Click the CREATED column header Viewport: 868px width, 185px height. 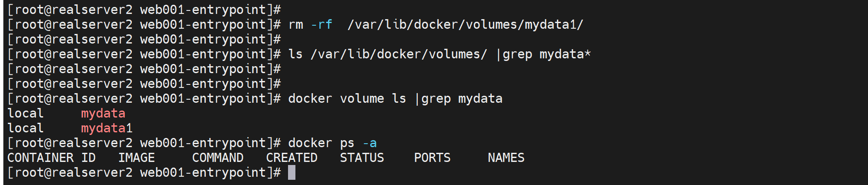tap(292, 158)
